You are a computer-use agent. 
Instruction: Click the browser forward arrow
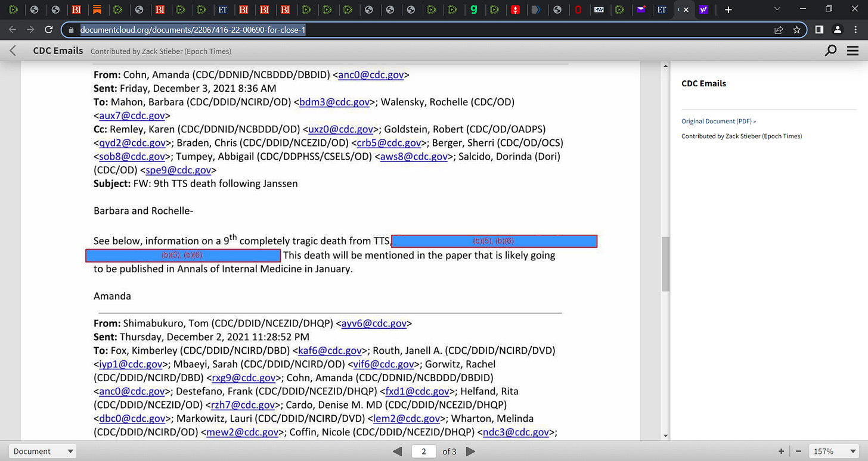coord(30,30)
